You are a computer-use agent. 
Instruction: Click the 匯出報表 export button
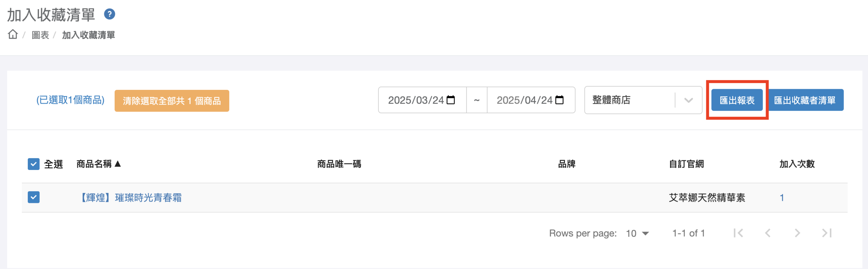737,100
